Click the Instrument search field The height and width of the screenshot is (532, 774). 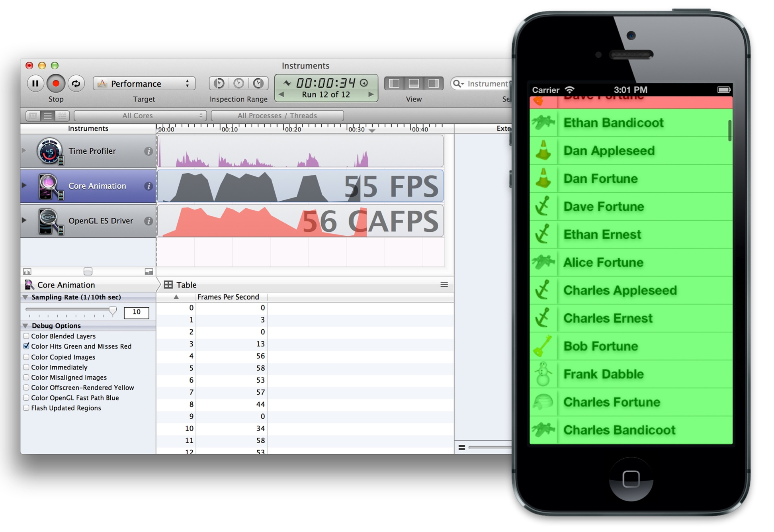pos(482,84)
